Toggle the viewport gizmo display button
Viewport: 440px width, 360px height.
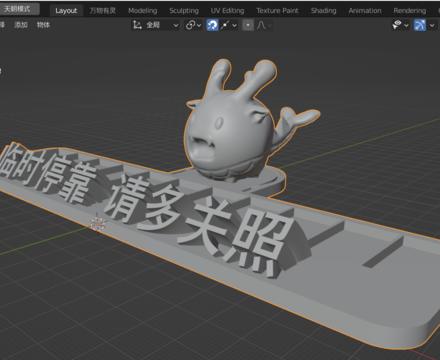[x=420, y=25]
